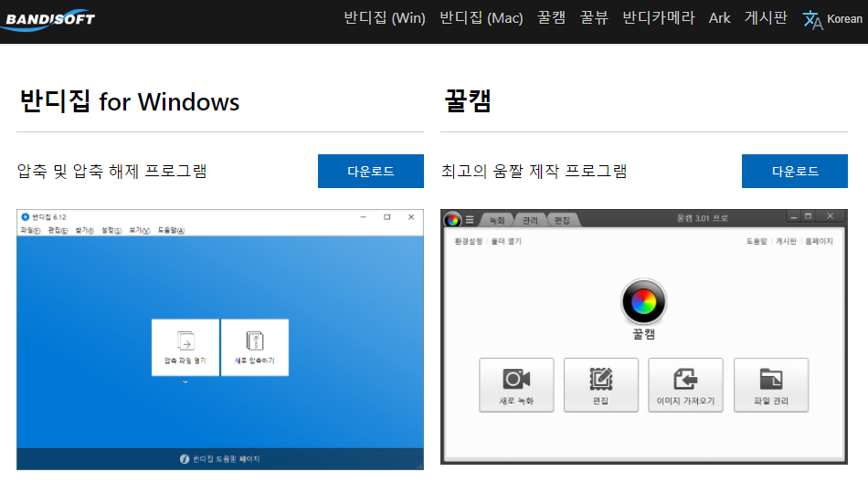Image resolution: width=868 pixels, height=493 pixels.
Task: Open 도움말(A) menu in 반디집 window
Action: tap(171, 230)
